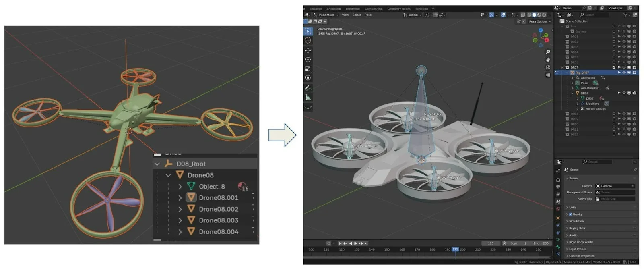Open the Pose menu in viewport header

coord(368,15)
